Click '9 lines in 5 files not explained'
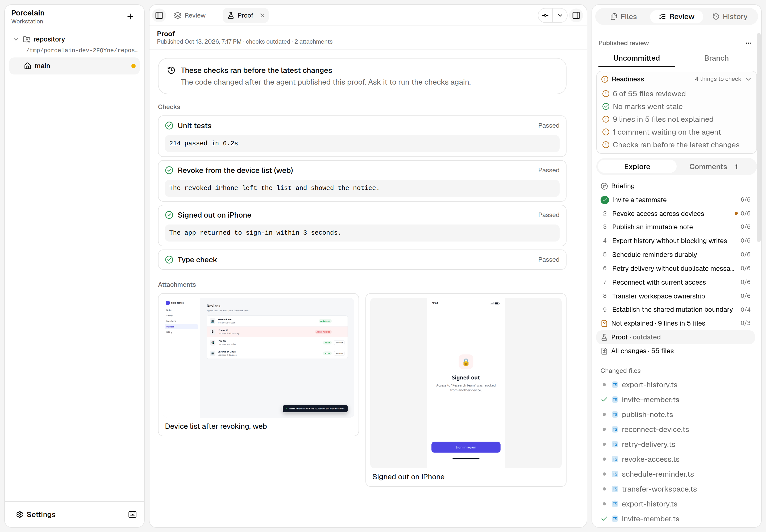 663,119
